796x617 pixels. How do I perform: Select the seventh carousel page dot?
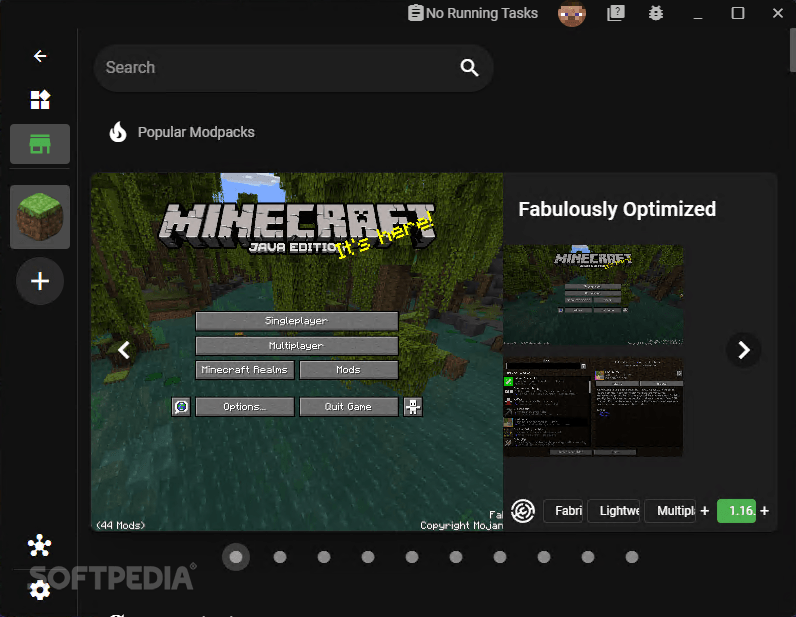(x=500, y=557)
